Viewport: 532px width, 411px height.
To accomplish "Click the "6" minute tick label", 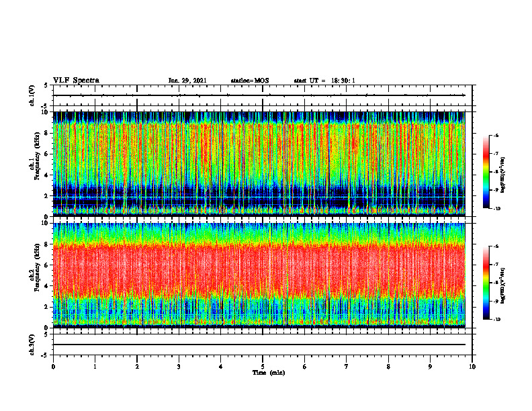I will 305,367.
